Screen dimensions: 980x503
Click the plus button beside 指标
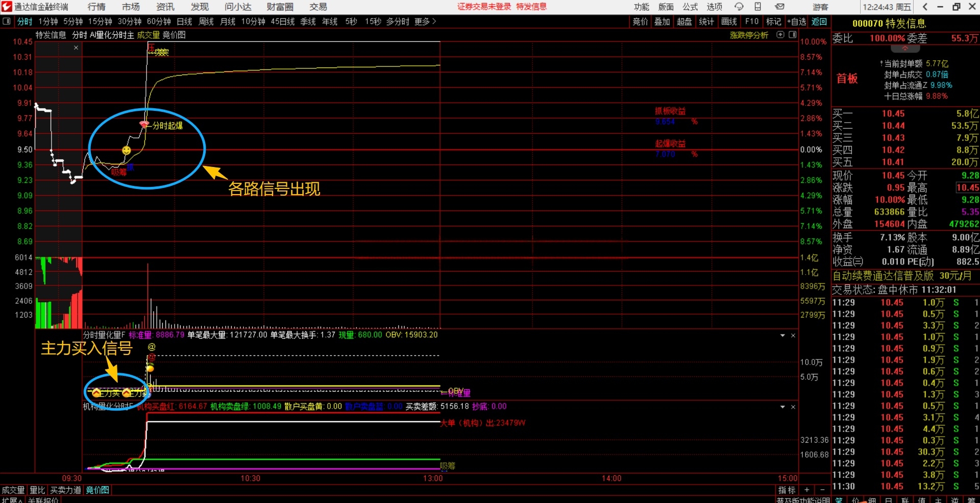click(x=807, y=490)
